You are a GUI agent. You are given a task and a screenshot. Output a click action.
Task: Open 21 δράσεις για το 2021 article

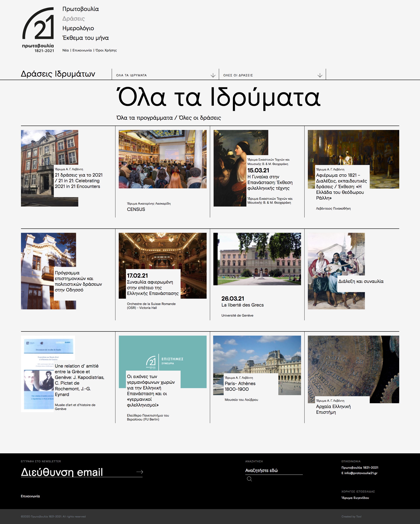coord(78,181)
